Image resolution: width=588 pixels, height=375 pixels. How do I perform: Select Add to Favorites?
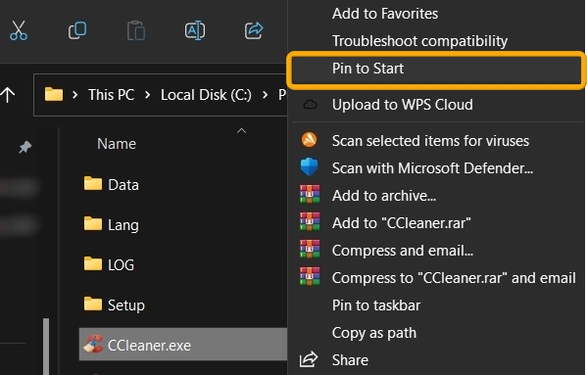385,14
